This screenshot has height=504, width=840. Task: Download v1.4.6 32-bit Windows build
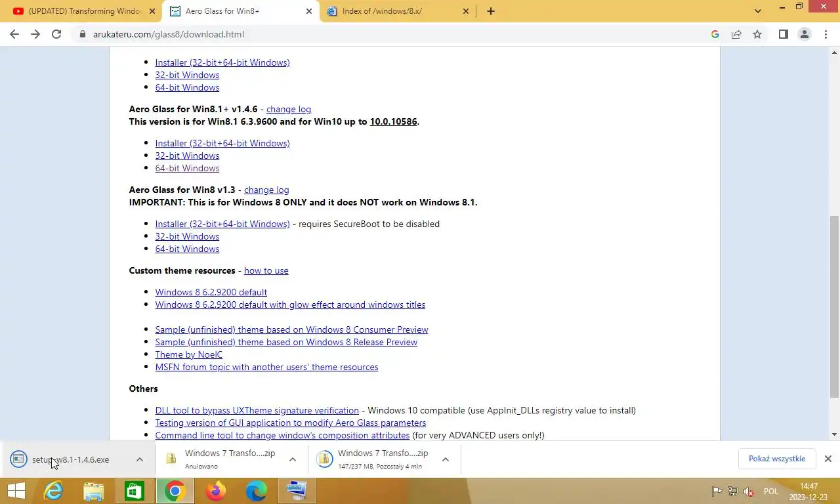(x=187, y=156)
